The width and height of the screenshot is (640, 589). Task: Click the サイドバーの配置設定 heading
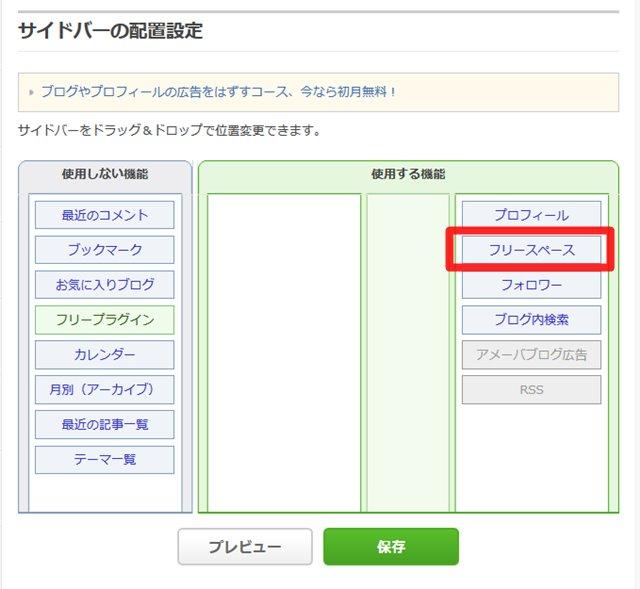(111, 31)
